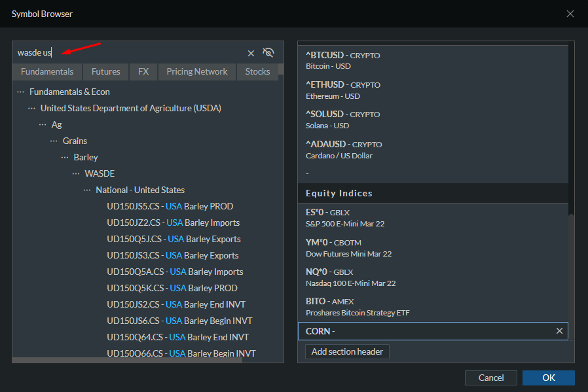Select YM*0 Dow Futures Mini entry
The image size is (588, 392).
pyautogui.click(x=433, y=248)
